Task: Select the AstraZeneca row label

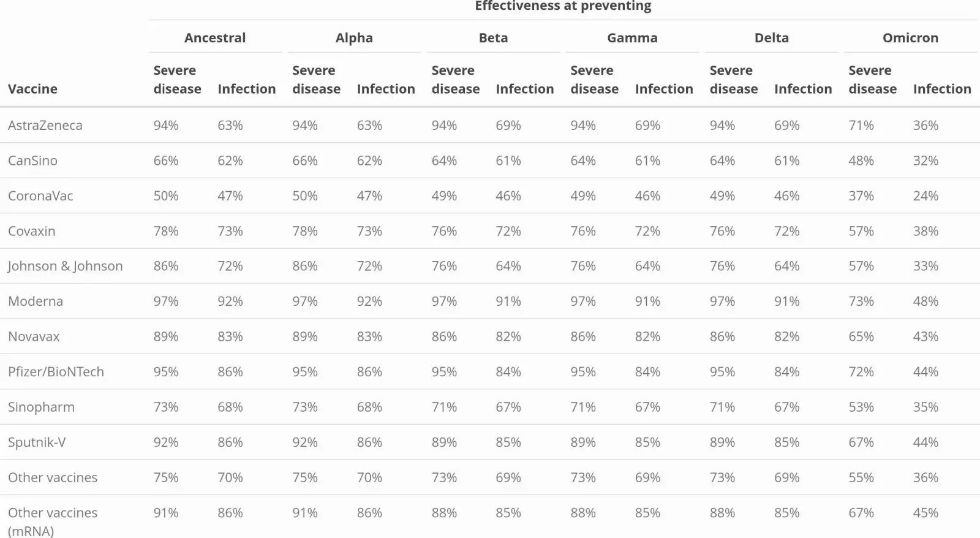Action: tap(45, 126)
